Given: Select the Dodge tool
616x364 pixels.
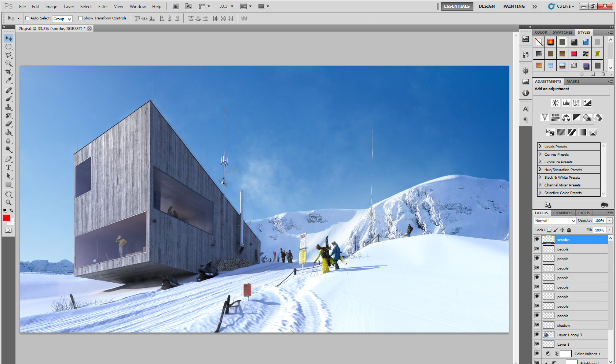Looking at the screenshot, I should 8,149.
